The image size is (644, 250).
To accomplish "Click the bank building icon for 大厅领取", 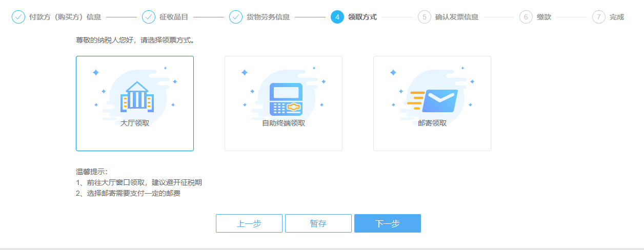I will (x=137, y=96).
